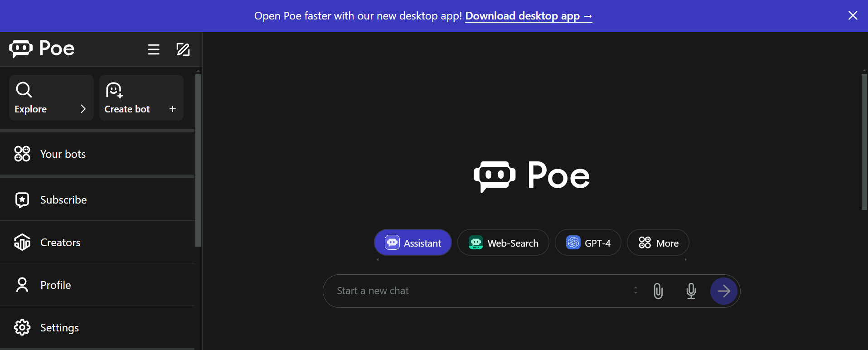
Task: Open Profile from the sidebar
Action: [x=97, y=285]
